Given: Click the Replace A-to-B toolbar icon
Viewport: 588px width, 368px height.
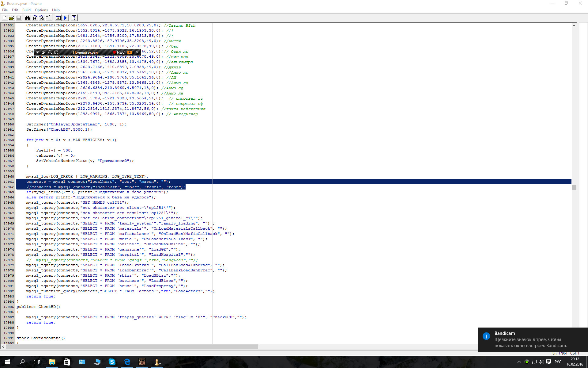Looking at the screenshot, I should [49, 18].
